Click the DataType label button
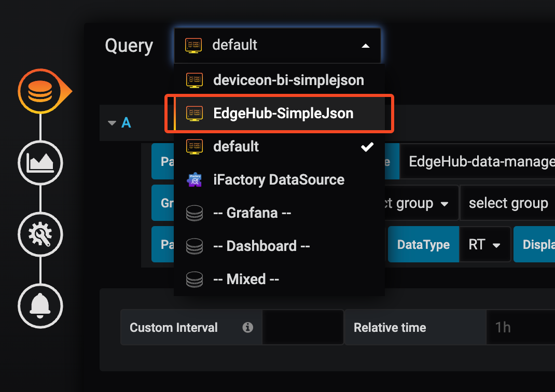This screenshot has width=555, height=392. (x=423, y=245)
